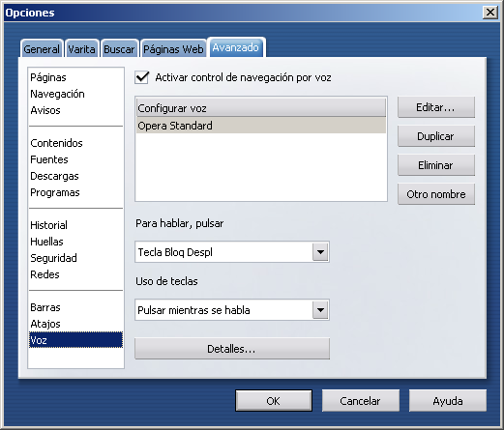Click the Otro nombre button

[436, 194]
